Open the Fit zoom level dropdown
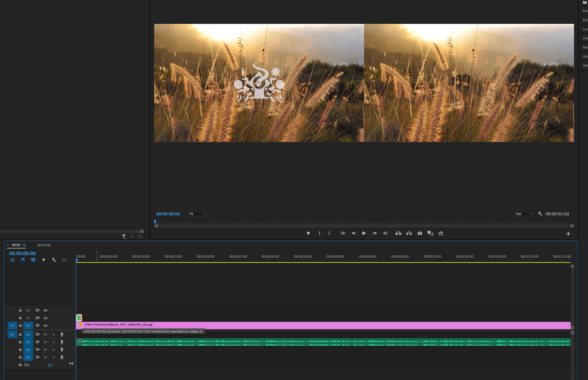Viewport: 588px width, 380px height. tap(197, 214)
